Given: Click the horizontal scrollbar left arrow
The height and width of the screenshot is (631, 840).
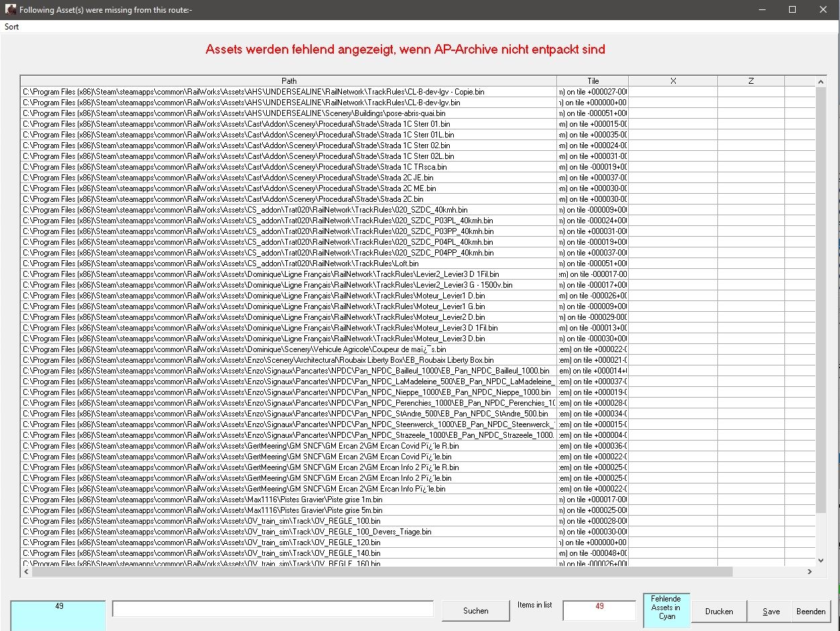Looking at the screenshot, I should click(27, 572).
